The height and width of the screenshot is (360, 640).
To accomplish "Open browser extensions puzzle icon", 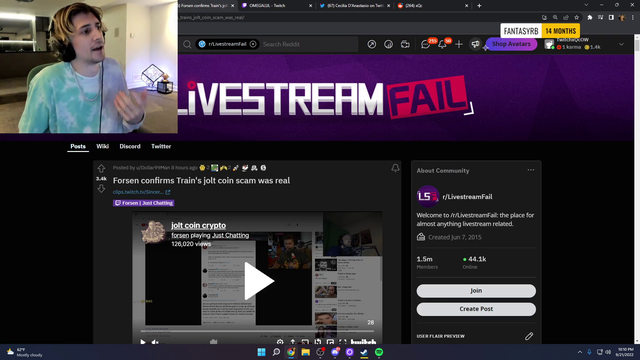I will pos(590,18).
